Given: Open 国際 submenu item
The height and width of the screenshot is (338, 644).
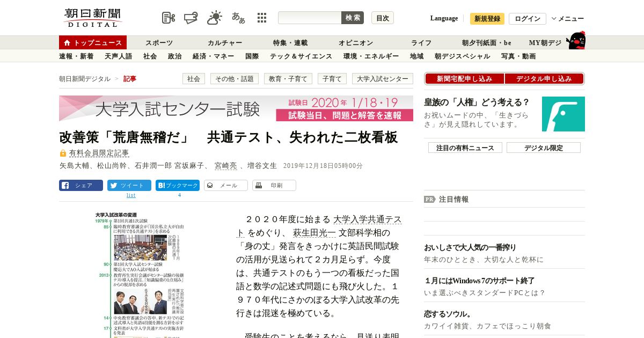Looking at the screenshot, I should coord(252,56).
